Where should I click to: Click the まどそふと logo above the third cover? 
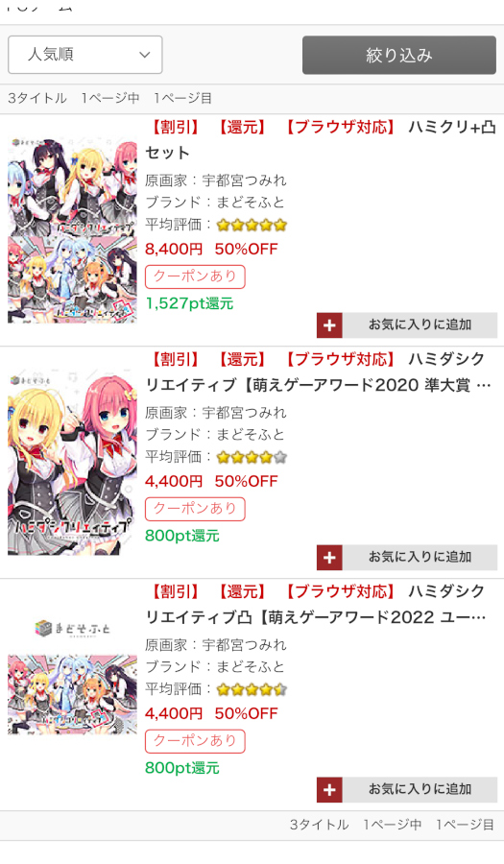[x=72, y=628]
